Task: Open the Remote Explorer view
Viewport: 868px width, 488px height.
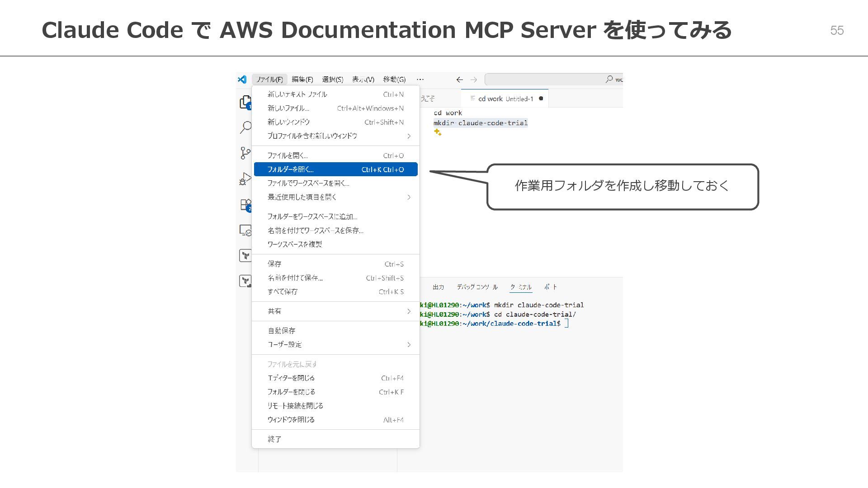Action: tap(245, 230)
